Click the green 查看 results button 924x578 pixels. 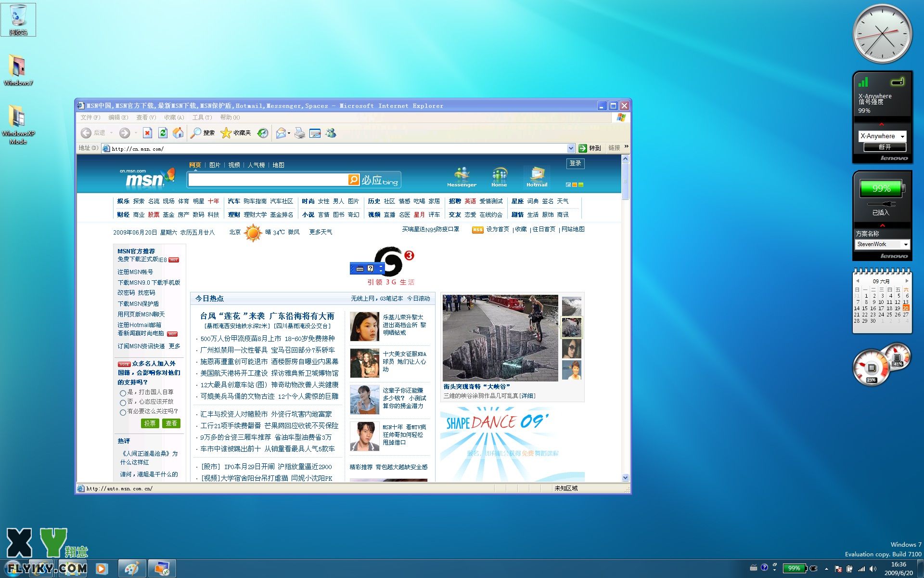tap(171, 423)
